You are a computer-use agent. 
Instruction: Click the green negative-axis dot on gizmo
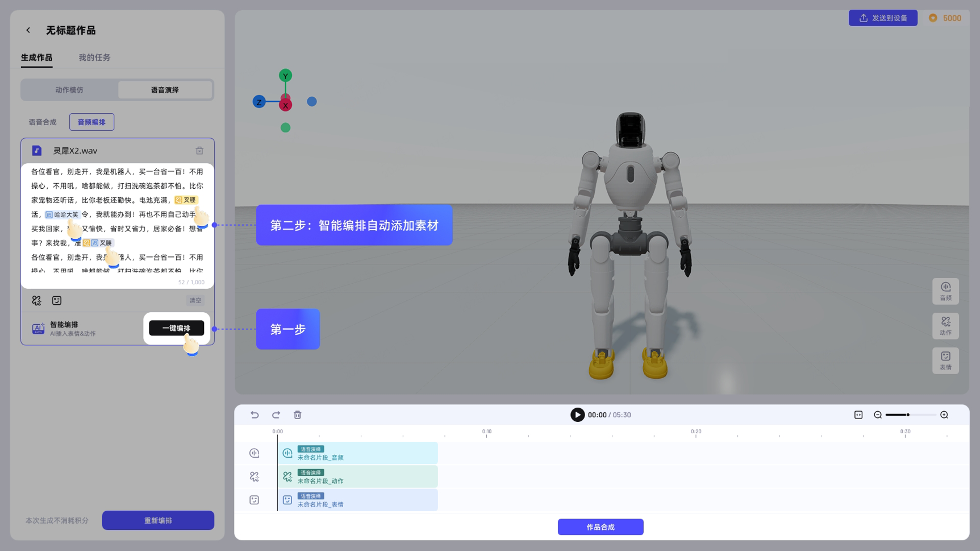click(285, 128)
